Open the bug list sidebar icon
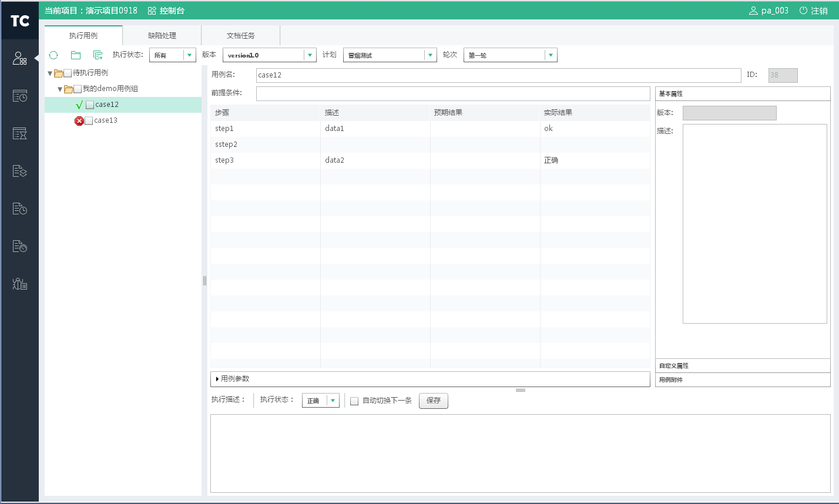839x504 pixels. 19,284
